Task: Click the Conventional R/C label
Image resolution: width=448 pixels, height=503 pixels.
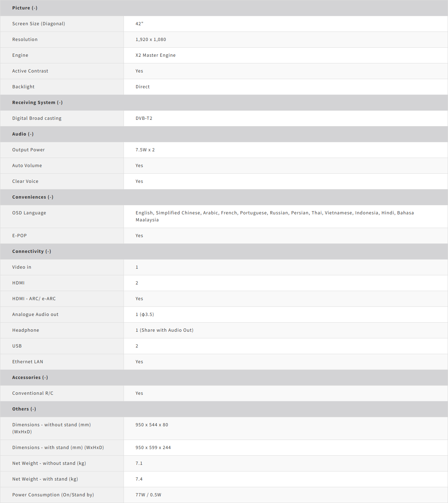Action: point(33,393)
